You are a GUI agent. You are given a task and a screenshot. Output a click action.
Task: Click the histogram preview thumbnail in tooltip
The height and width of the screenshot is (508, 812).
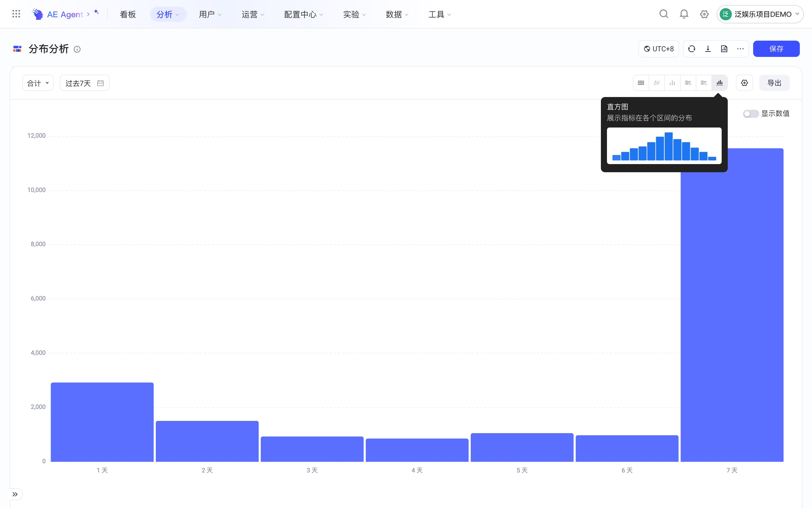pyautogui.click(x=664, y=146)
